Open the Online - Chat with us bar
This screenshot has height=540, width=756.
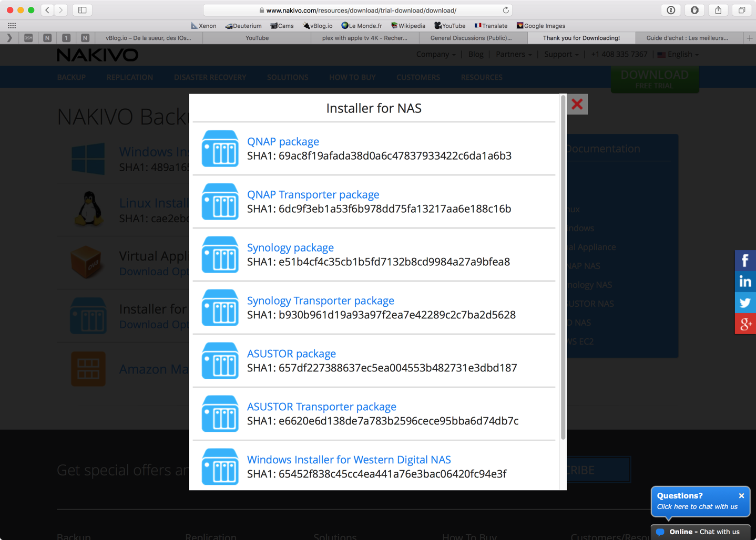(700, 532)
